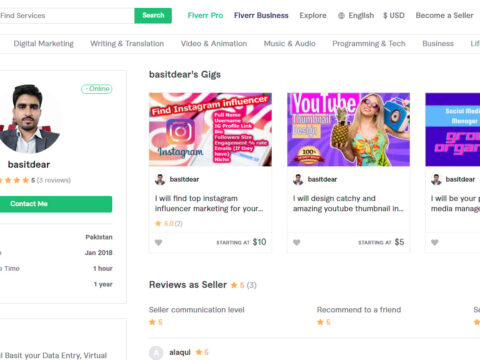Favorite the YouTube thumbnail design gig
The width and height of the screenshot is (480, 360).
coord(297,242)
